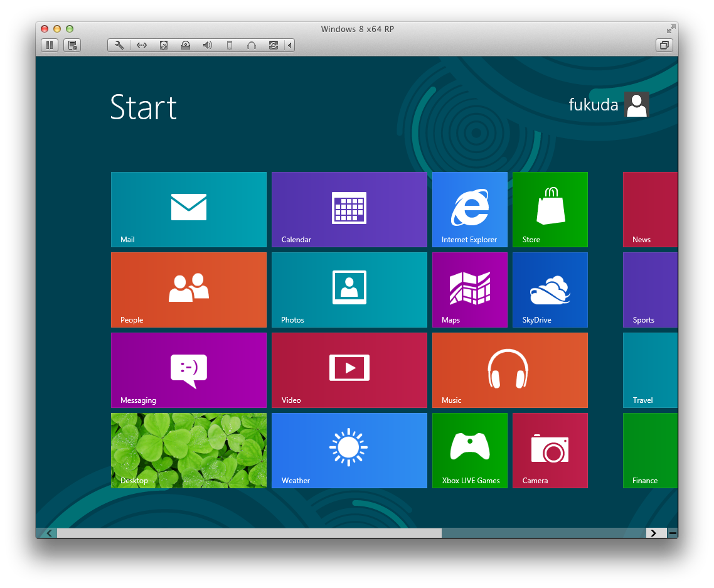Click the horizontal scrollbar thumb
This screenshot has width=714, height=588.
click(x=249, y=533)
